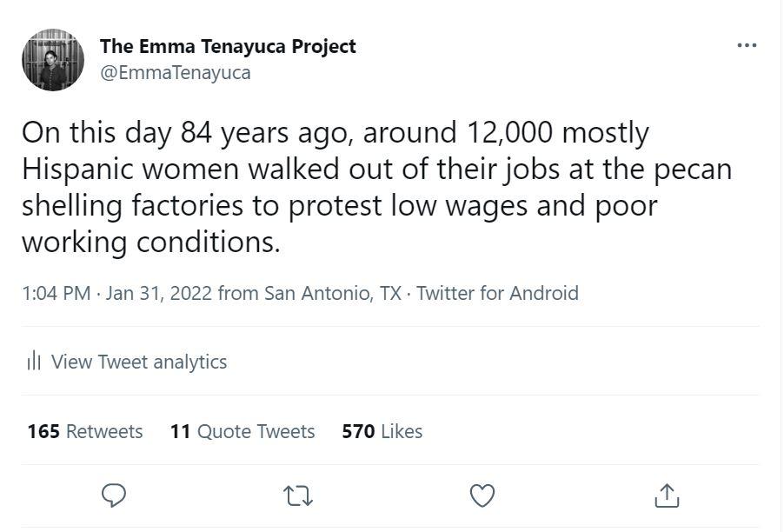Open the @EmmaTenayuca handle link

click(176, 72)
